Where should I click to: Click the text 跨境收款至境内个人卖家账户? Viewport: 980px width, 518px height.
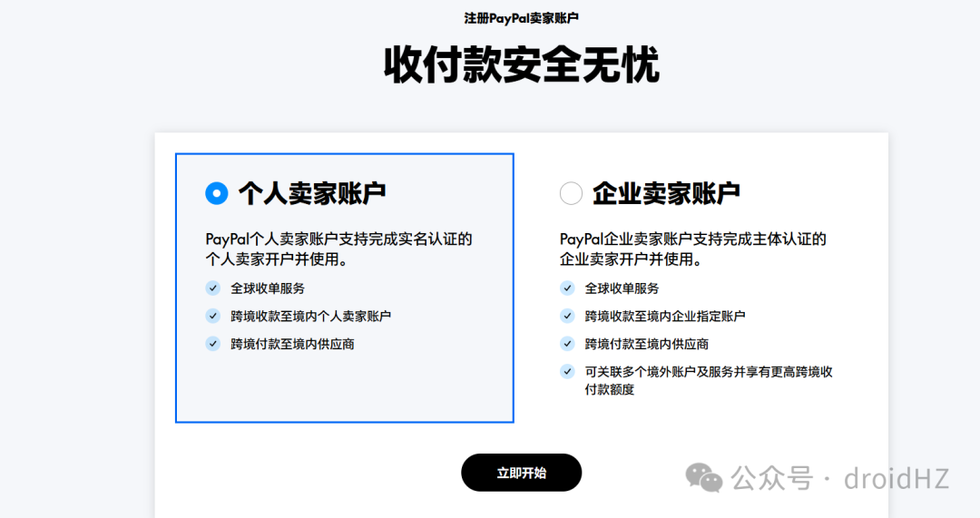coord(310,317)
